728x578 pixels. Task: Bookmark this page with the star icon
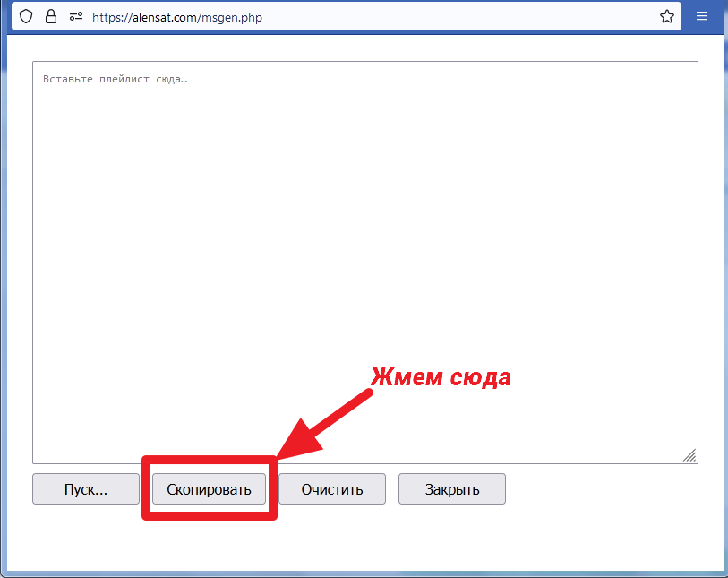click(x=666, y=17)
